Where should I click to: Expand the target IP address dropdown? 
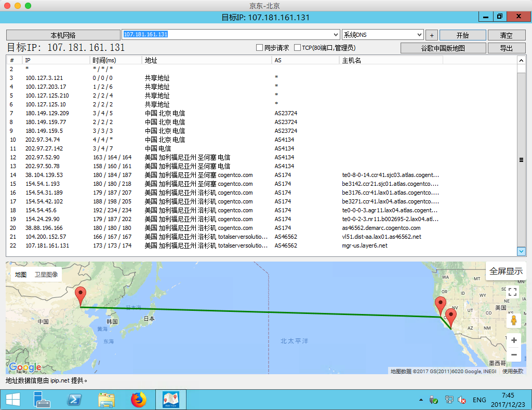tap(336, 35)
